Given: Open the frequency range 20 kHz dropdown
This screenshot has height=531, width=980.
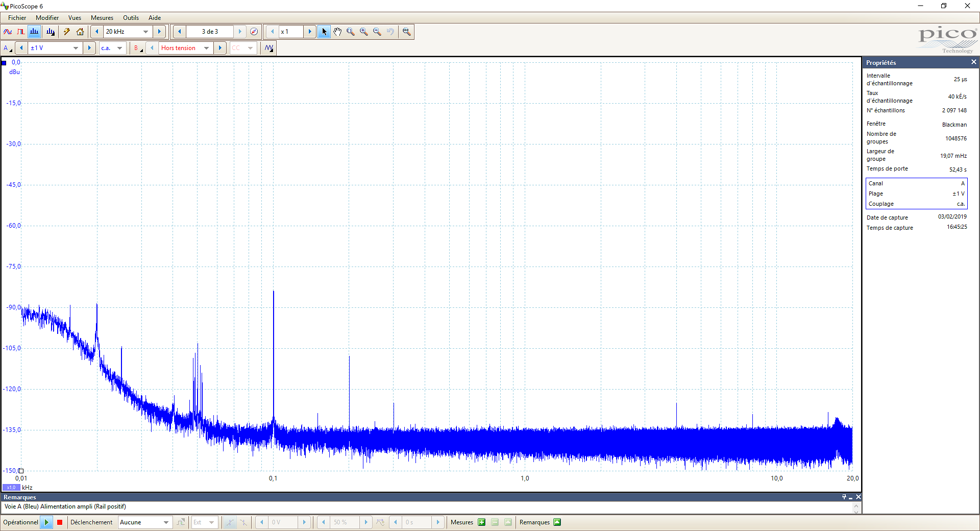Looking at the screenshot, I should point(128,32).
